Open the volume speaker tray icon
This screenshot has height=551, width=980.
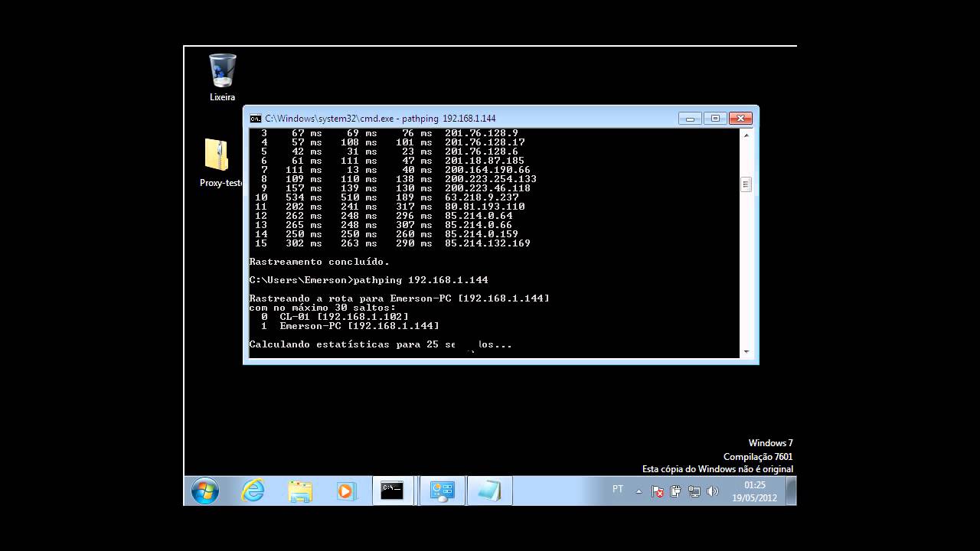[713, 491]
